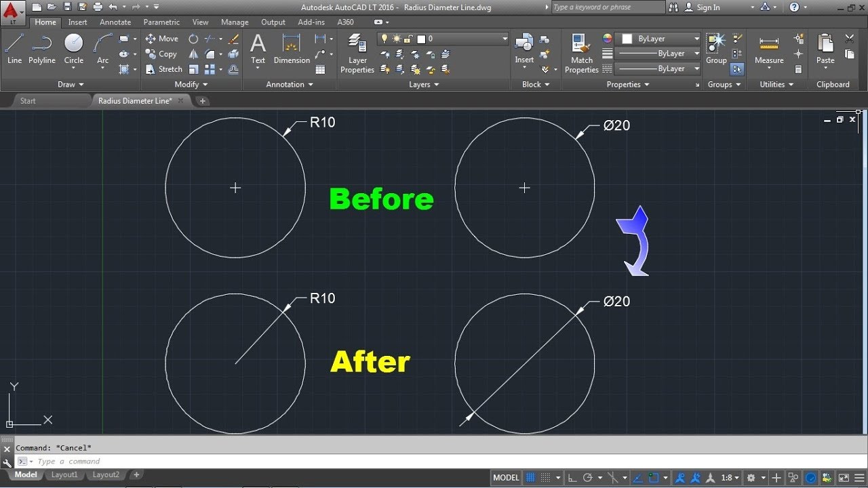
Task: Select the Mirror tool icon
Action: (193, 54)
